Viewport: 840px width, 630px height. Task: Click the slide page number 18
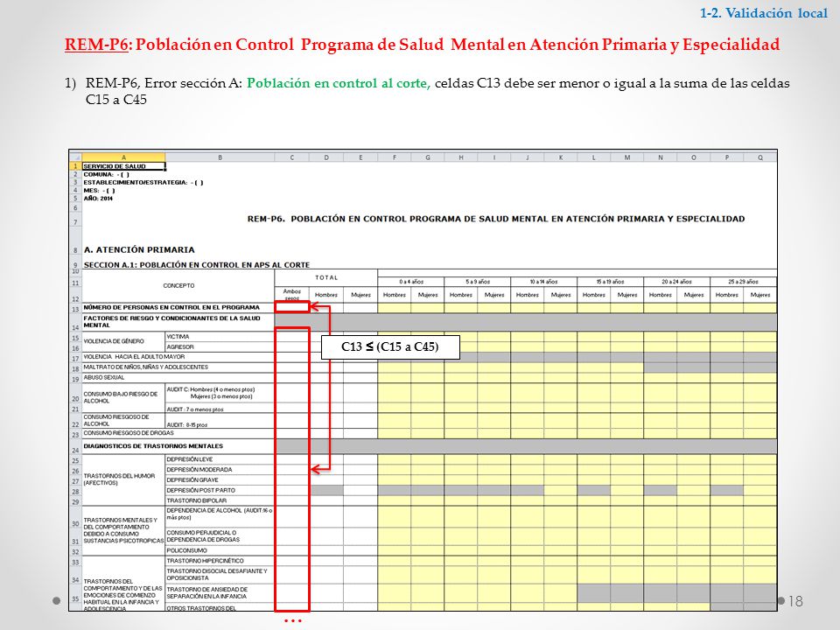point(795,601)
